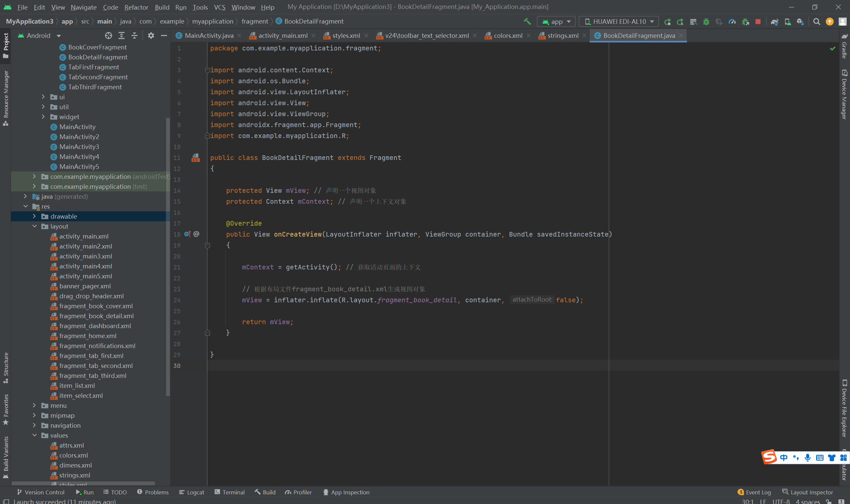Switch to the strings.xml editor tab

[x=562, y=36]
